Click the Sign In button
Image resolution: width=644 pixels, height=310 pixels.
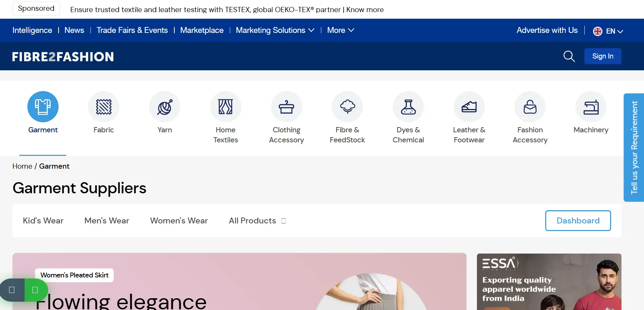pos(603,56)
